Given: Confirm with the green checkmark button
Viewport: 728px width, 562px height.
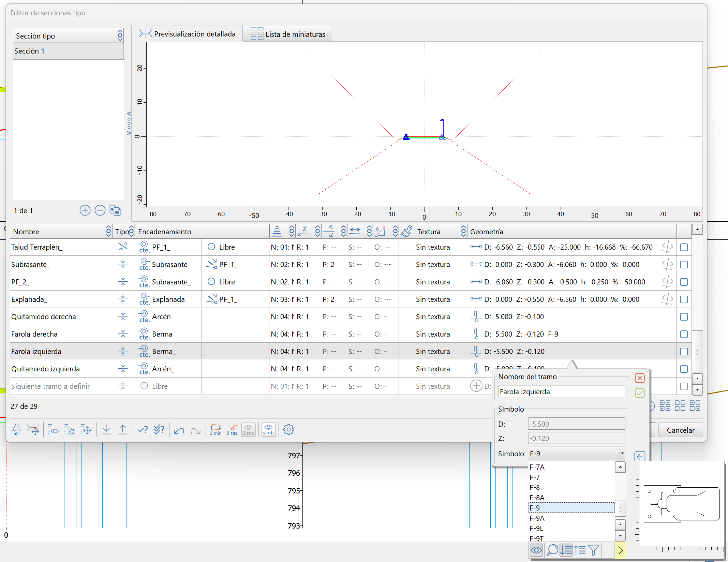Looking at the screenshot, I should (x=640, y=393).
